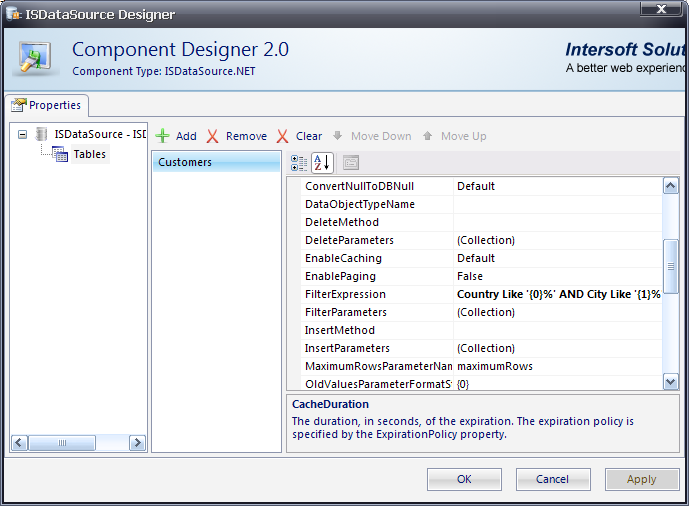The height and width of the screenshot is (506, 689).
Task: Select the ISDataSource root tree item
Action: pos(100,134)
